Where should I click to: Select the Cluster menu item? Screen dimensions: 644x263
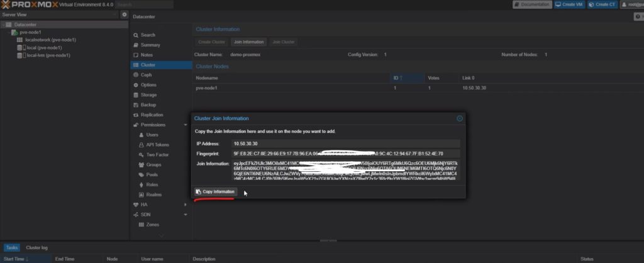point(161,65)
